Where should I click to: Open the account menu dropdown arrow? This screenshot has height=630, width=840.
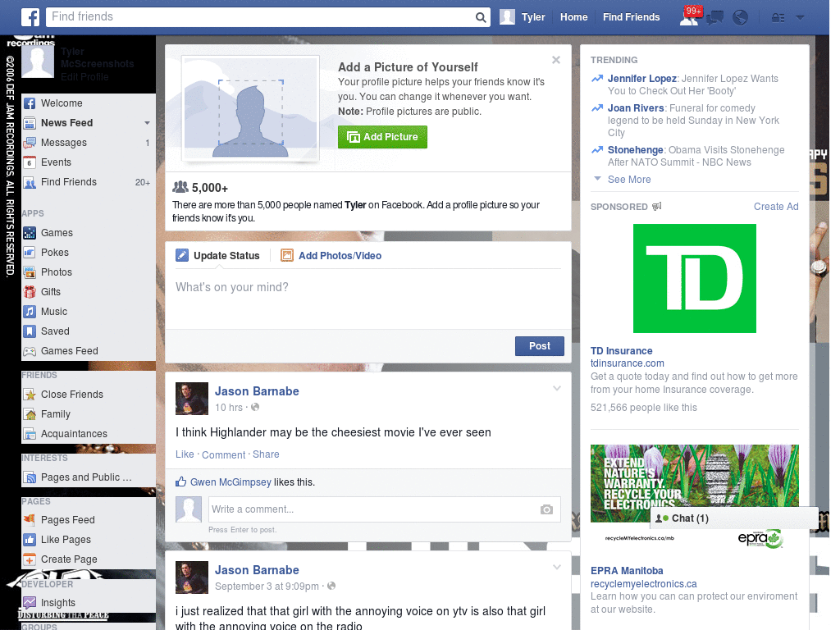click(x=800, y=18)
